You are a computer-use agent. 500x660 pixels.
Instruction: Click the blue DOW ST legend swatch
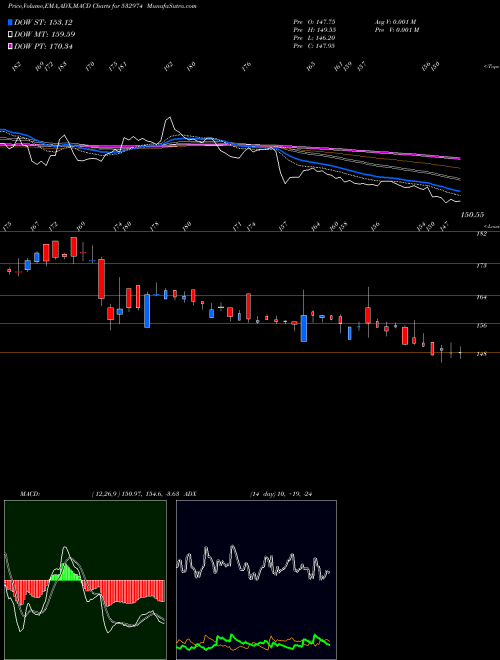[10, 22]
